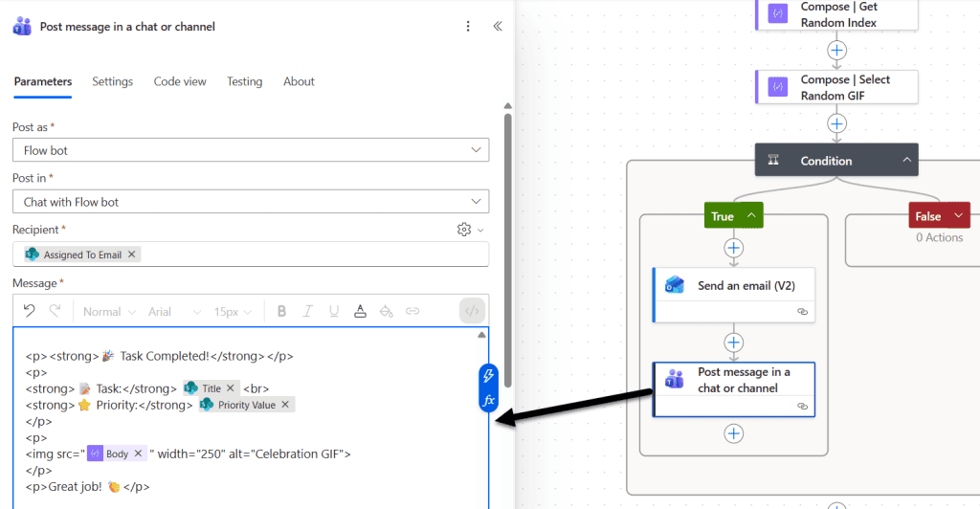The width and height of the screenshot is (980, 509).
Task: Select the Priority Value token
Action: (x=246, y=405)
